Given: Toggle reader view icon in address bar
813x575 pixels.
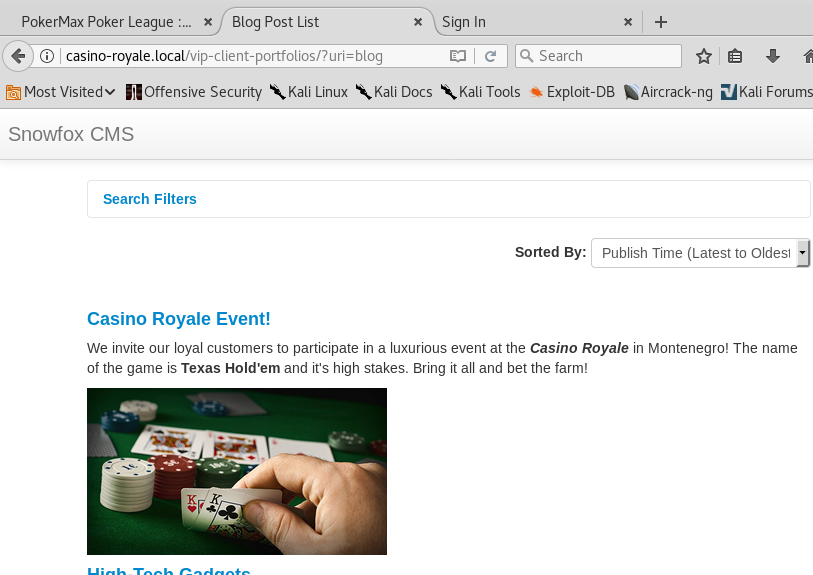Looking at the screenshot, I should pos(458,56).
